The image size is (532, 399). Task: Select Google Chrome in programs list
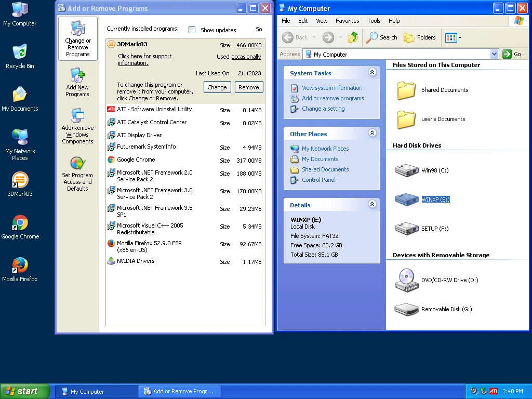[x=185, y=160]
